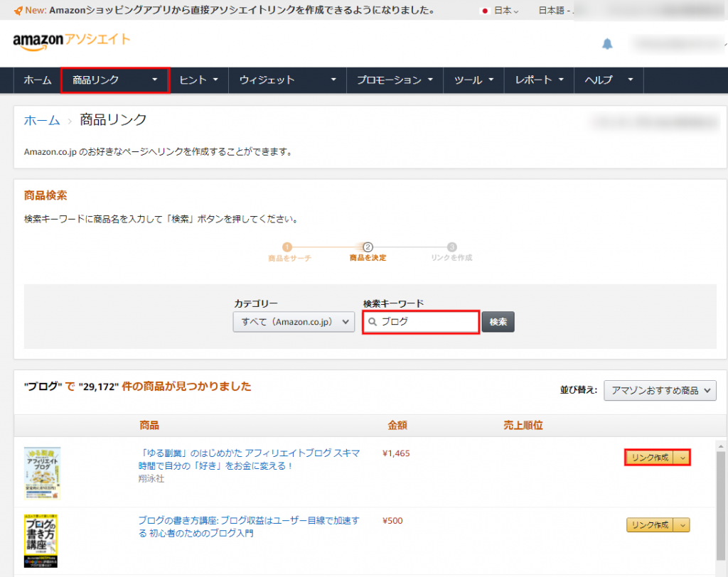The width and height of the screenshot is (728, 577).
Task: Open the ツール menu
Action: click(473, 80)
